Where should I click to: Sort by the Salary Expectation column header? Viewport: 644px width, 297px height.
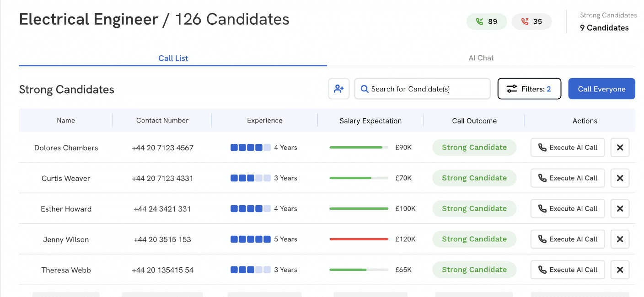[370, 121]
